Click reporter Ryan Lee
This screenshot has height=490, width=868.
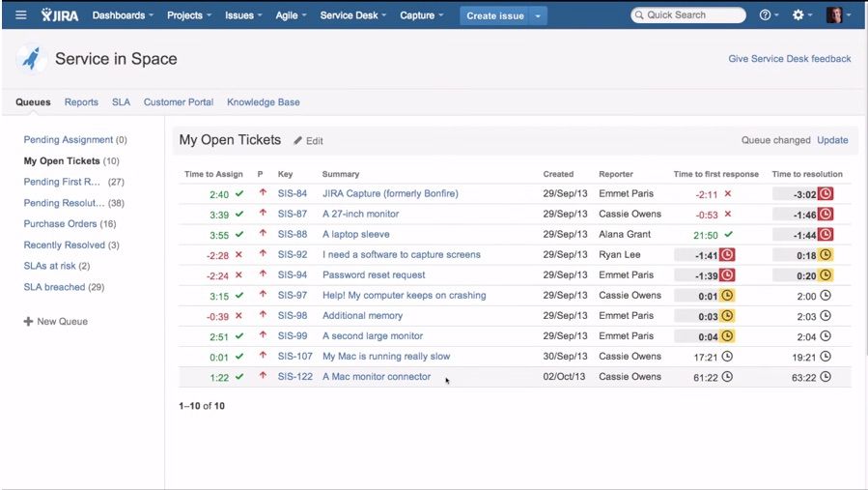(x=620, y=255)
